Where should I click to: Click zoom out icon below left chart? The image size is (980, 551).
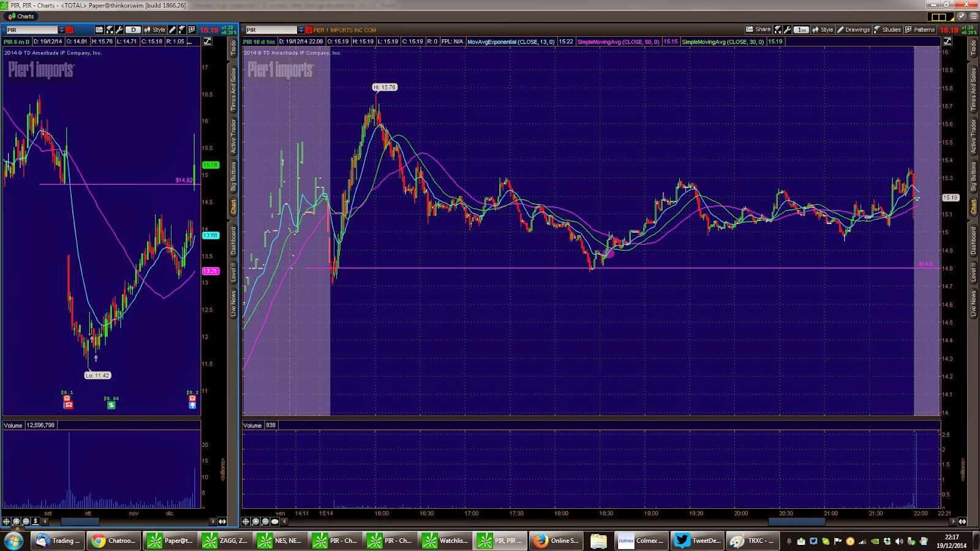[26, 522]
